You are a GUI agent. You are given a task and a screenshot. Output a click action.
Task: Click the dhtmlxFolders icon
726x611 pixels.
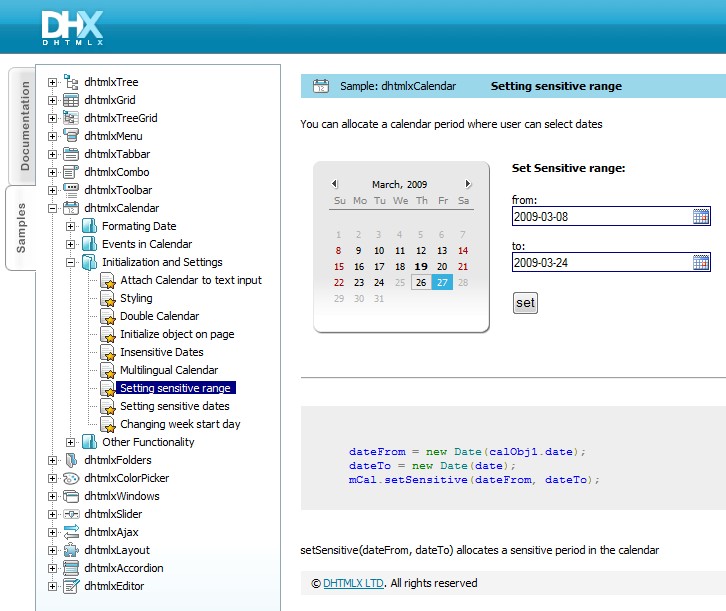tap(71, 460)
